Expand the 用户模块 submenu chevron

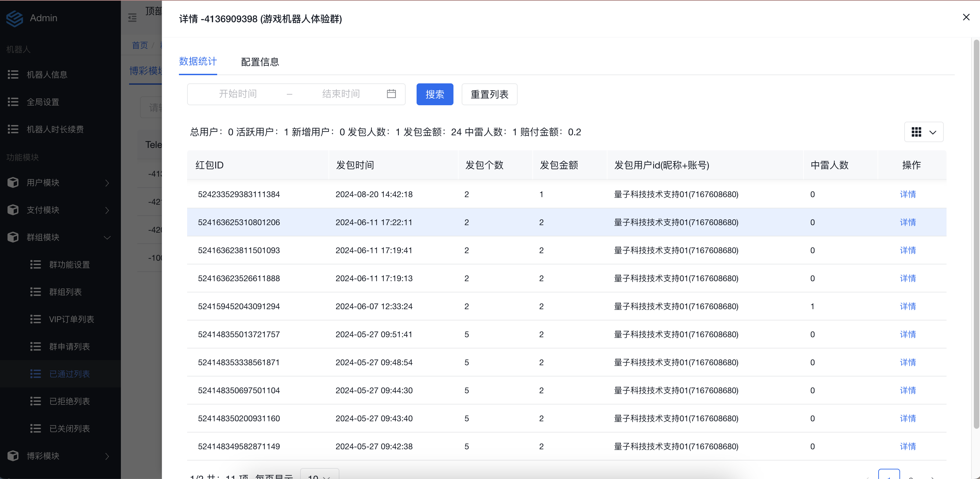coord(107,183)
